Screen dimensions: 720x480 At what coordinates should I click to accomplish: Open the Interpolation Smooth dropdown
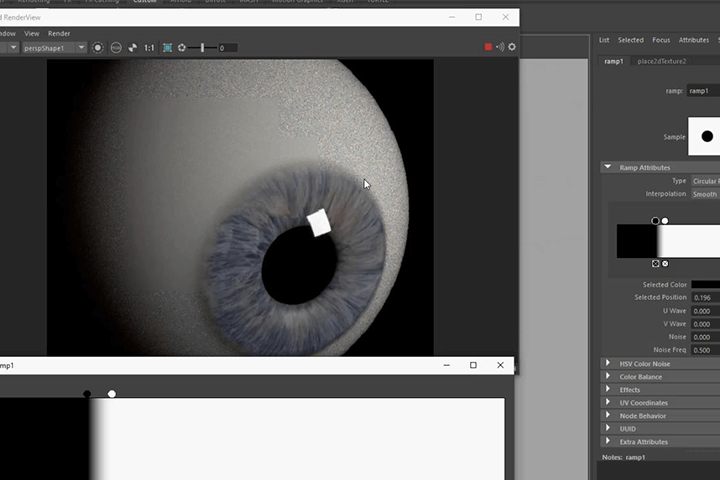tap(706, 194)
